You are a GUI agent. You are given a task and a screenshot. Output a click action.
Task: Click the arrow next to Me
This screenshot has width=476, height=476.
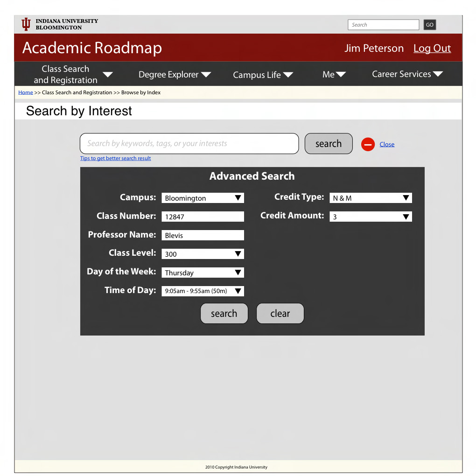coord(341,74)
